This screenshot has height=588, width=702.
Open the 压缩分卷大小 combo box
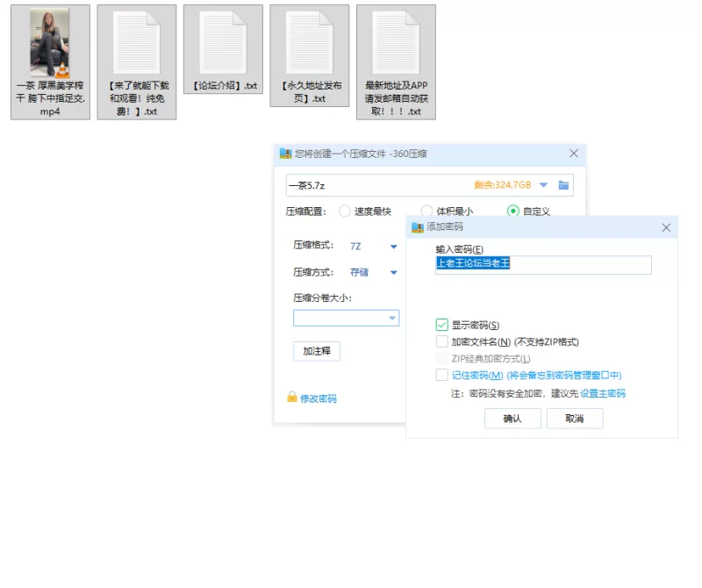[346, 318]
